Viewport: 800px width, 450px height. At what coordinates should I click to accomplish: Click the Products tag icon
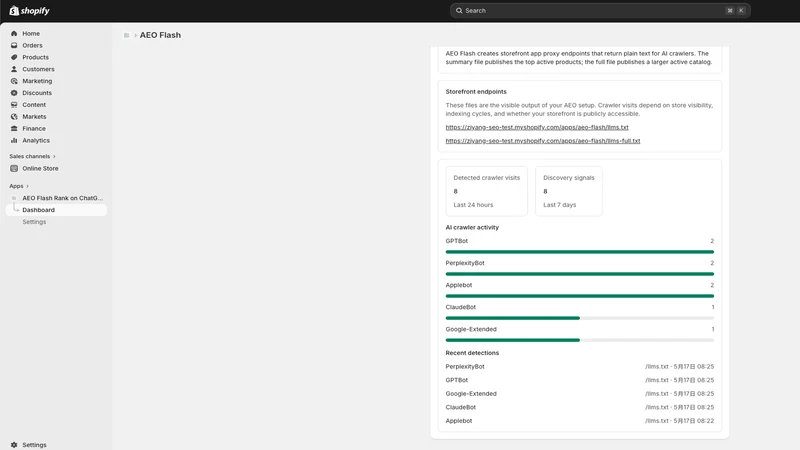point(14,57)
